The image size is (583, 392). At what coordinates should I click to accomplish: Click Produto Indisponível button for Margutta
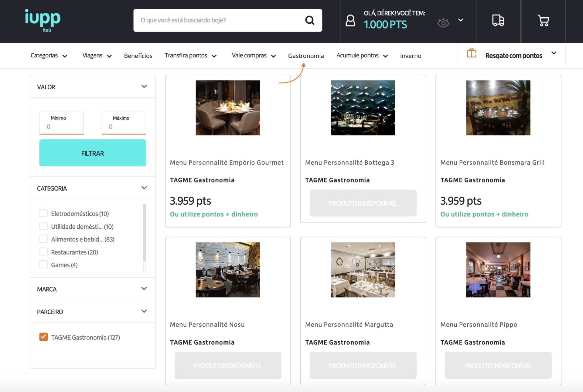point(363,365)
